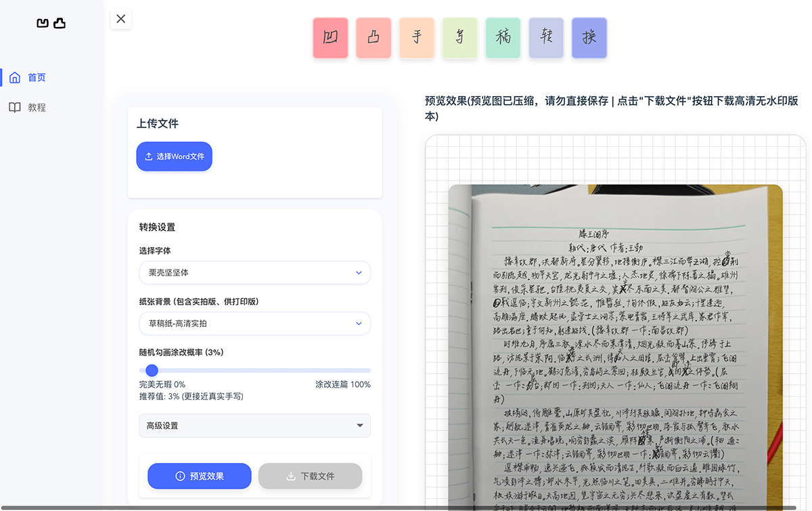Expand the 高级设置 advanced settings

pyautogui.click(x=254, y=426)
